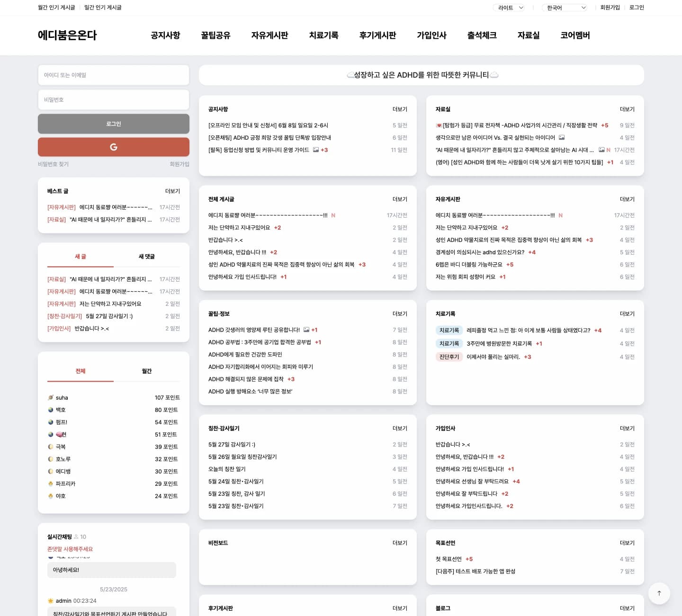Click the 비밀번호 찾기 link
The image size is (682, 616).
(x=53, y=164)
